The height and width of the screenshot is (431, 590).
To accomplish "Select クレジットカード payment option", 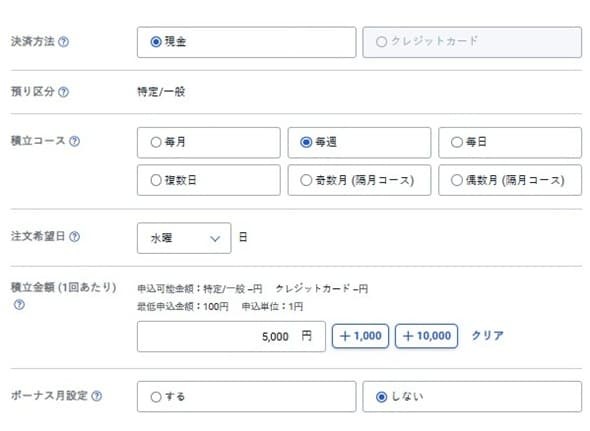I will 472,42.
